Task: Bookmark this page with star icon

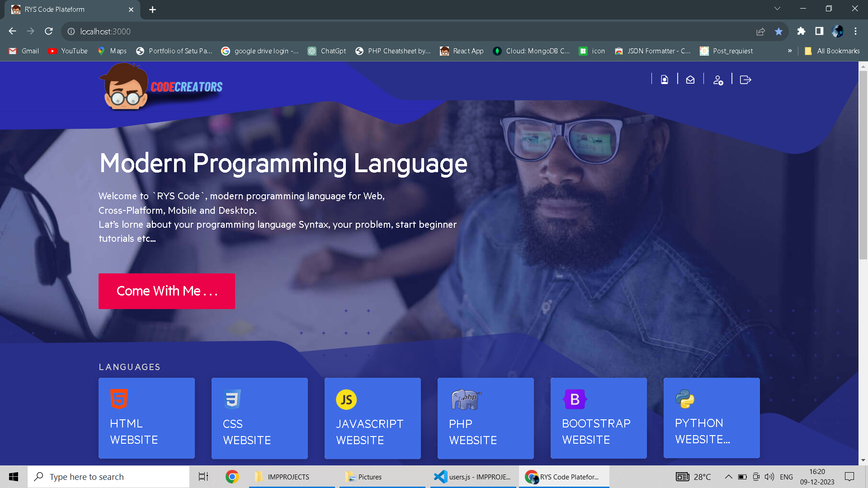Action: click(778, 31)
